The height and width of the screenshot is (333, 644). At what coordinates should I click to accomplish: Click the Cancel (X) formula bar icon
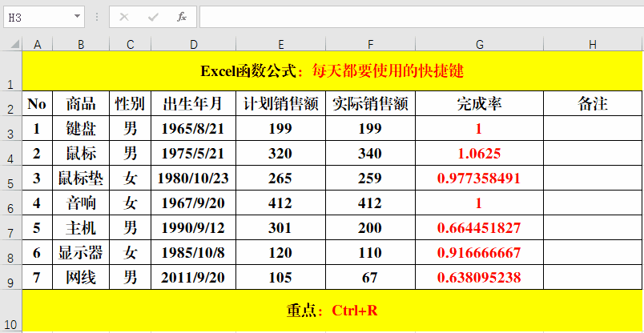coord(123,17)
